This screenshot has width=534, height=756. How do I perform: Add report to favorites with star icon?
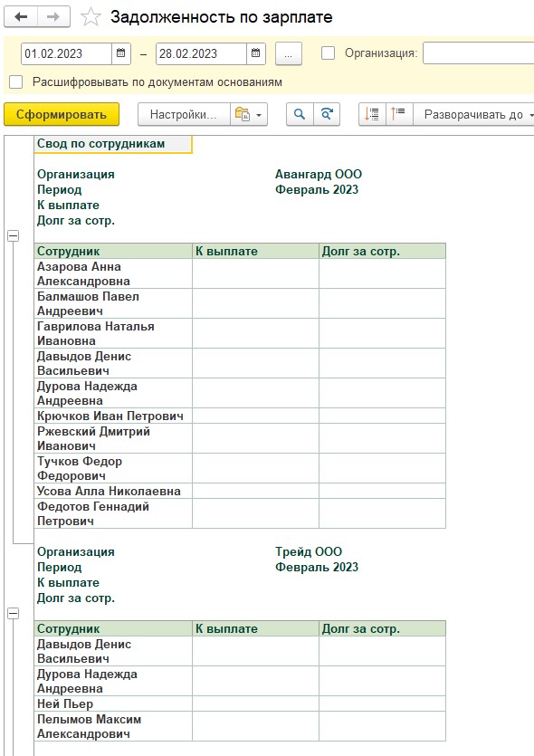coord(91,17)
